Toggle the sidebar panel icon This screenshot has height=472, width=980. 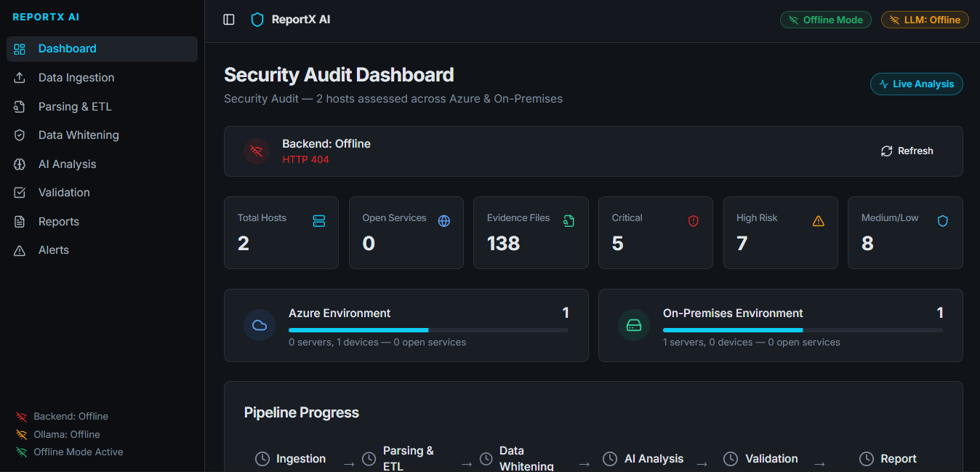[229, 20]
